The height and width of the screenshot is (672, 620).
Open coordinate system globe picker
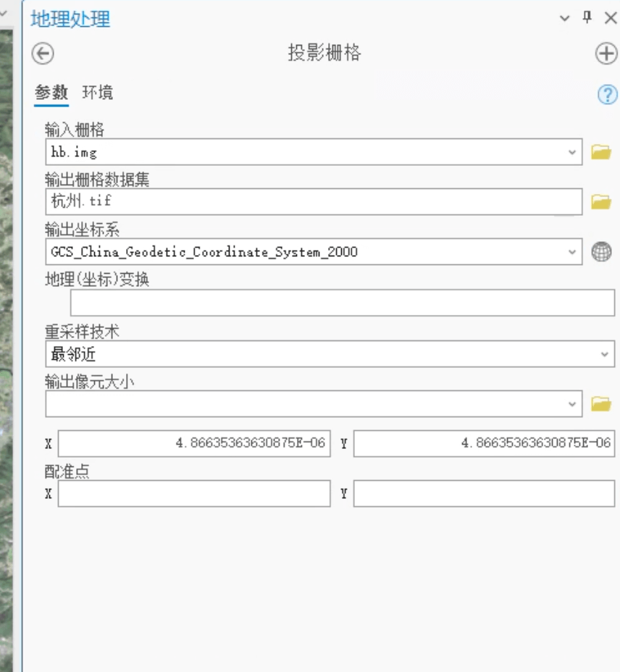point(600,252)
